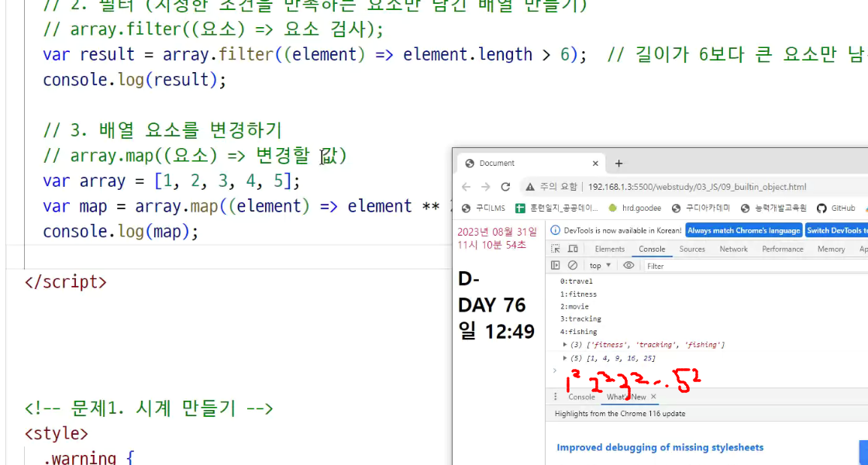The image size is (868, 465).
Task: Switch to the Performance tab
Action: 782,249
